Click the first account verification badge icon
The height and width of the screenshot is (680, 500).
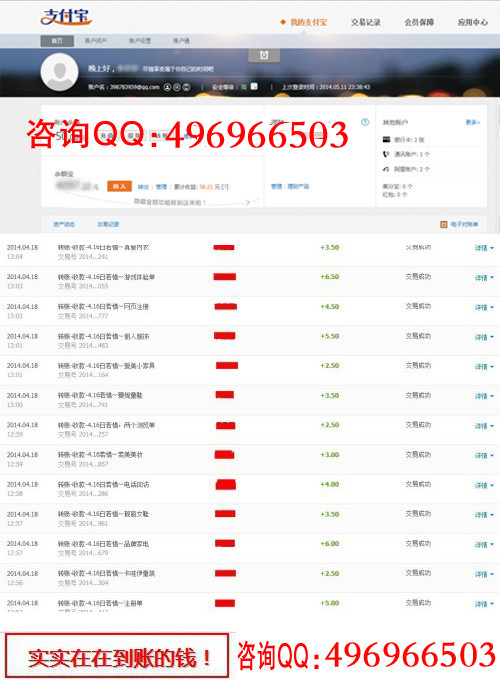167,87
